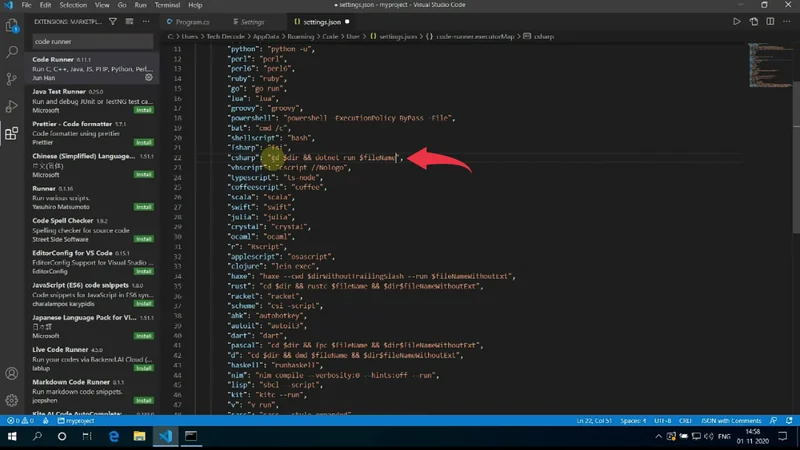Click the Run Code play button

point(737,21)
